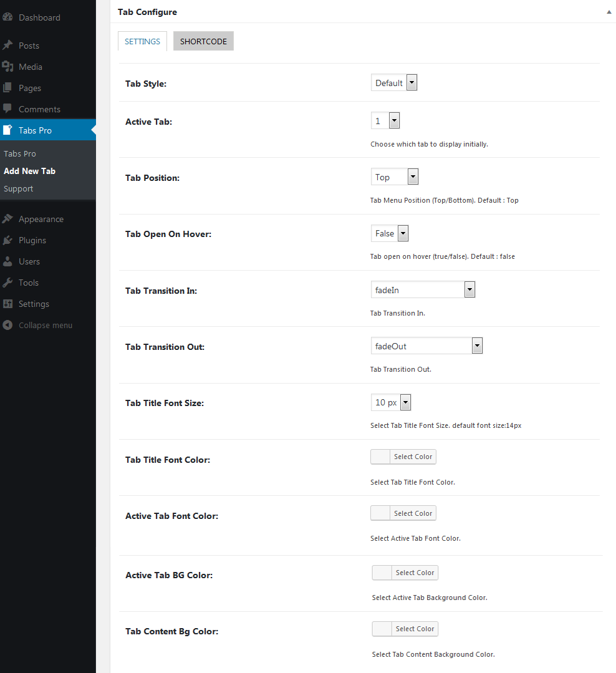Click the Posts pushpin icon
Screen dimensions: 616x673
tap(7, 45)
